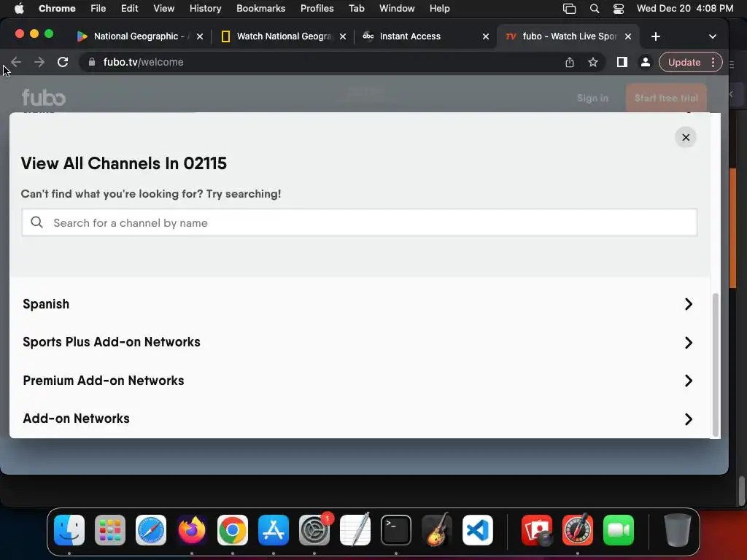Launch Safari from the Dock
This screenshot has width=747, height=560.
tap(151, 530)
